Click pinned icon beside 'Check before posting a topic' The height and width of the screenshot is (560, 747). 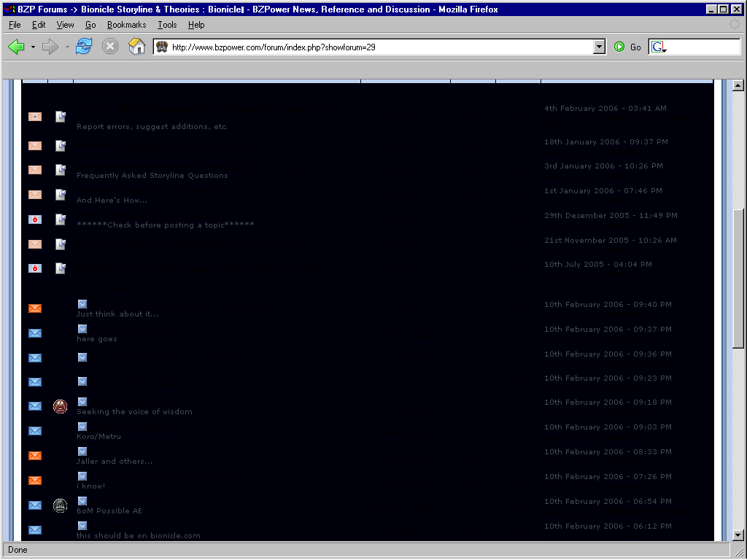pyautogui.click(x=61, y=219)
